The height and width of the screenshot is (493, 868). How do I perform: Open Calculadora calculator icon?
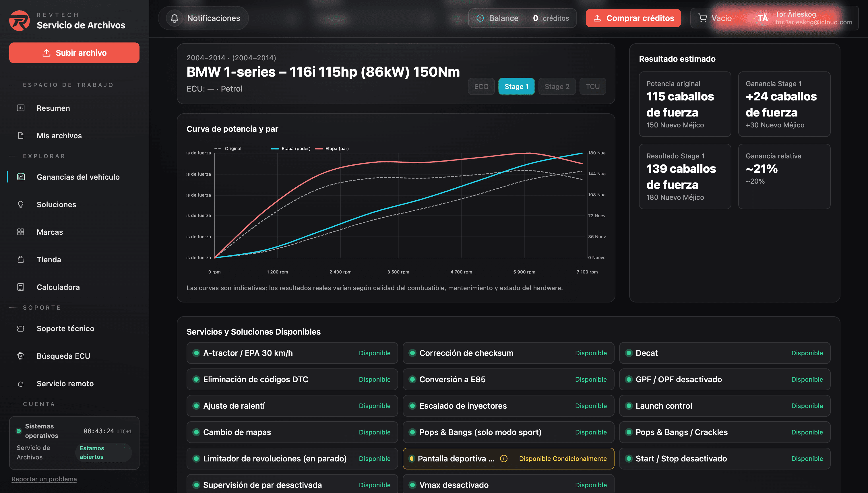point(21,287)
